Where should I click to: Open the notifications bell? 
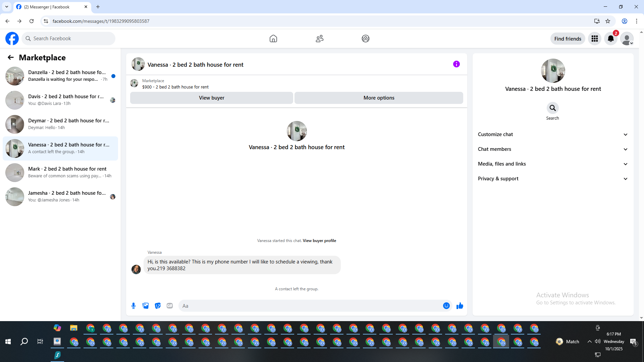point(611,39)
